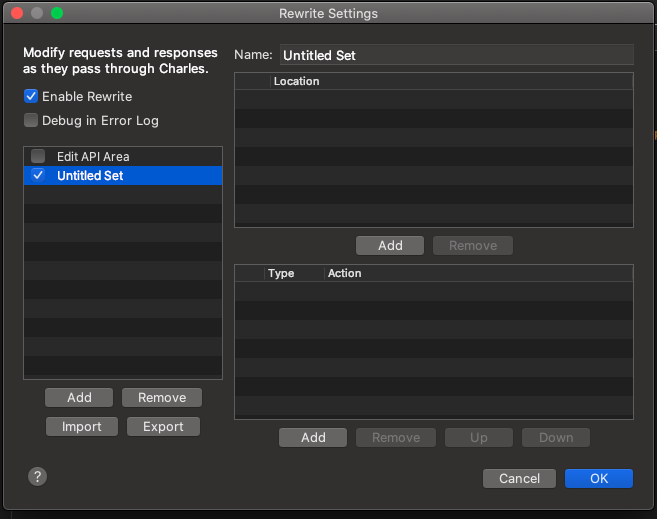This screenshot has width=657, height=519.
Task: Open the help question mark button
Action: point(37,476)
